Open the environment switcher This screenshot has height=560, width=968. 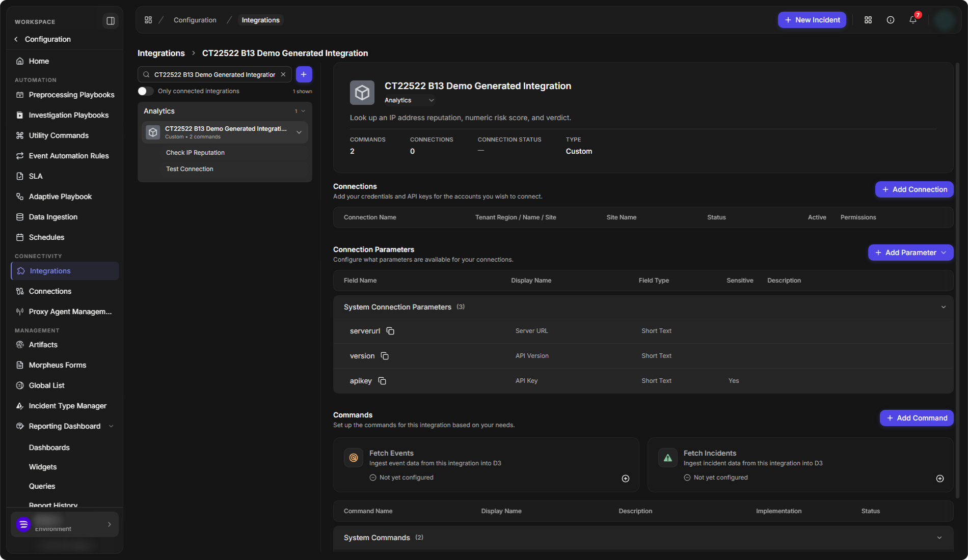[65, 524]
